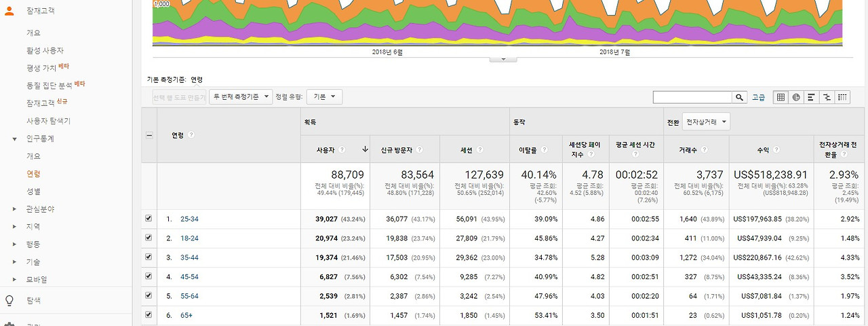Click the 55-64 age group link

point(189,295)
